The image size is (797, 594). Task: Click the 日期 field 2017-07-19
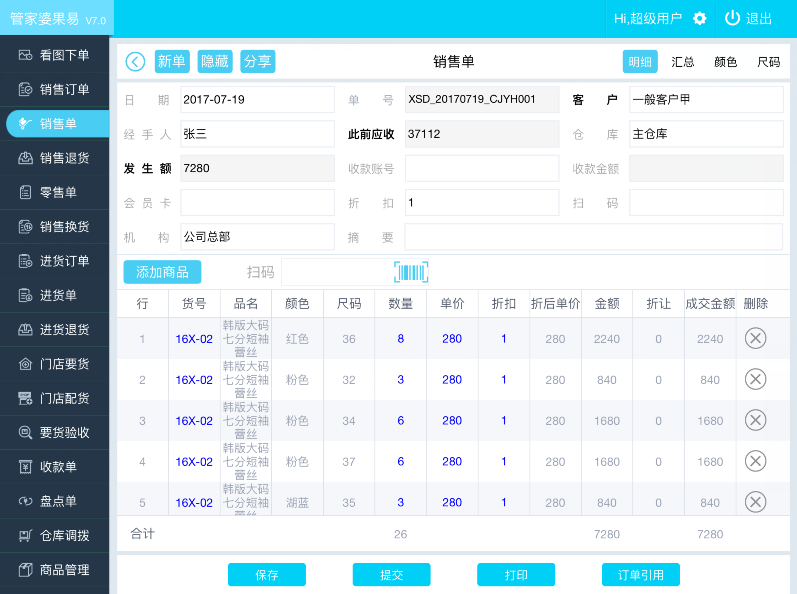point(257,100)
